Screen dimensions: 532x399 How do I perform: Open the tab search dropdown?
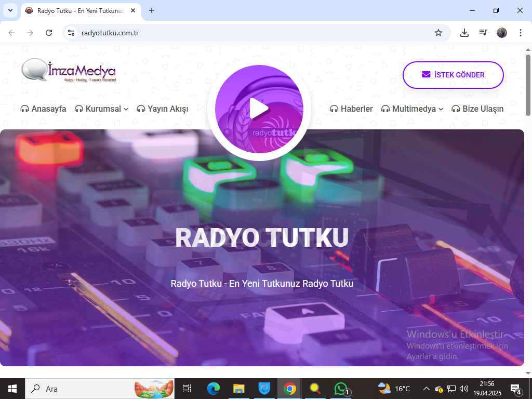10,10
